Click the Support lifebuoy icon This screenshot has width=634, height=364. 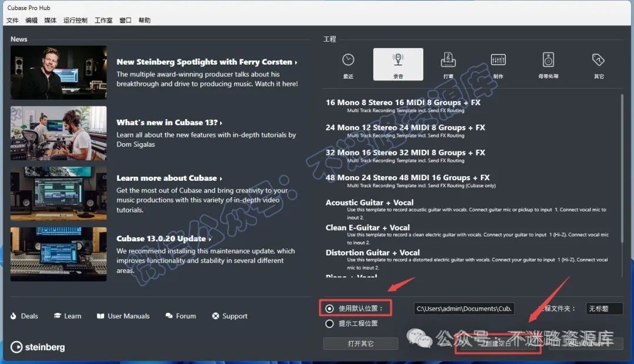(x=215, y=316)
